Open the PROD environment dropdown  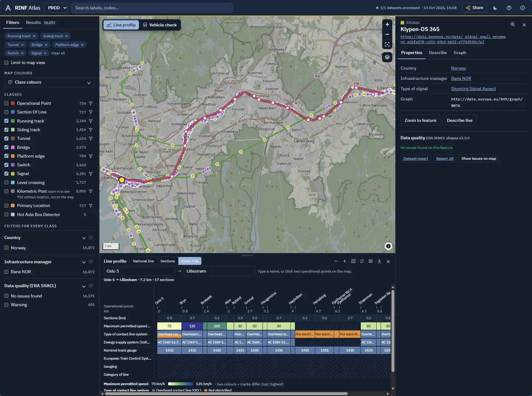(56, 8)
